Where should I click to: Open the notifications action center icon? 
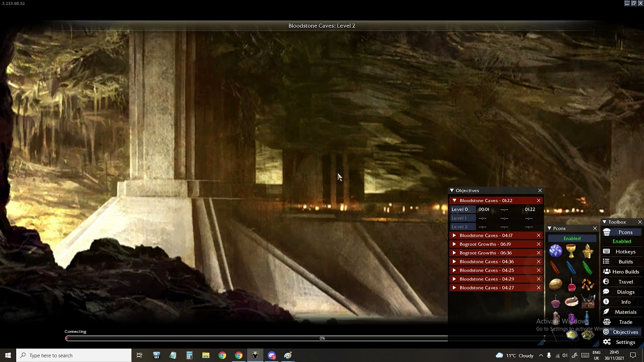click(x=633, y=355)
